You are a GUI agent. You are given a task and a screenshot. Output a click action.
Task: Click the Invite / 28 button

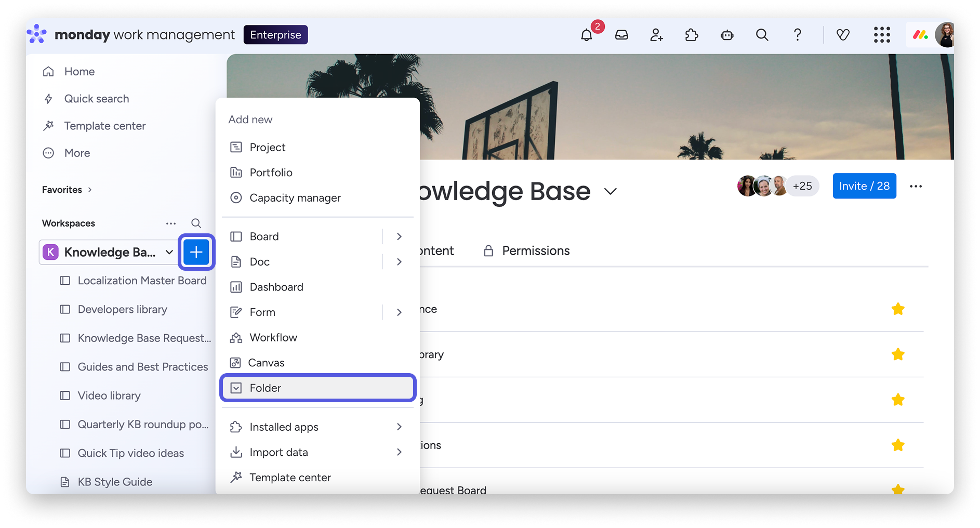(864, 186)
